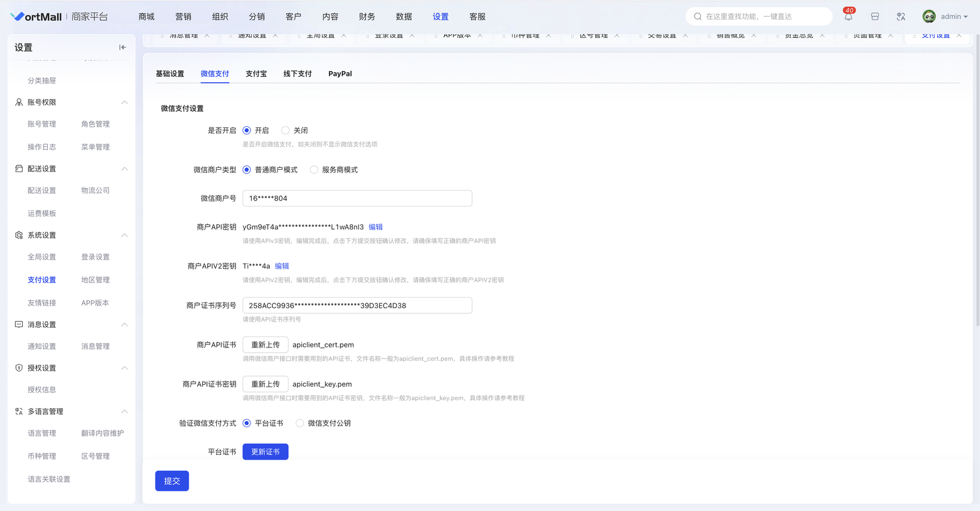Collapse the 配送设置 sidebar section

[x=124, y=168]
